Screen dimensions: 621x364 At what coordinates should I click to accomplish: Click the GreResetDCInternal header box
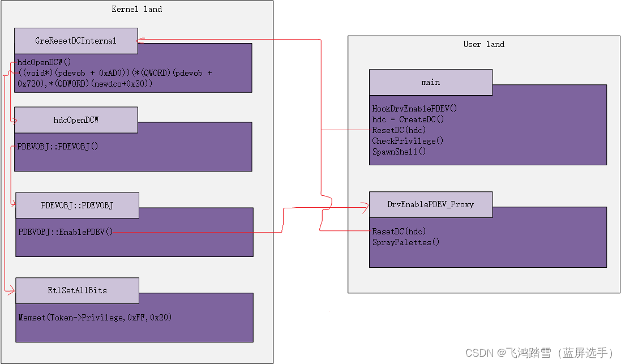(76, 41)
